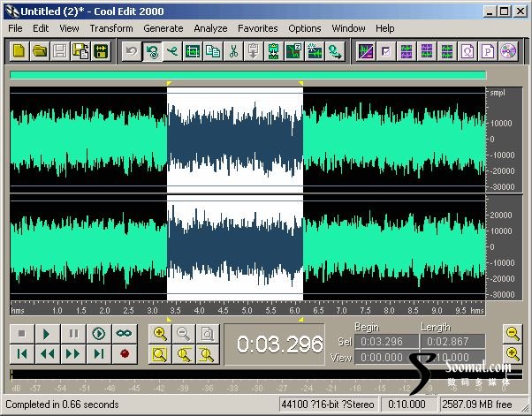Click the grayed floppy disk Save icon
The height and width of the screenshot is (416, 532).
pos(60,51)
